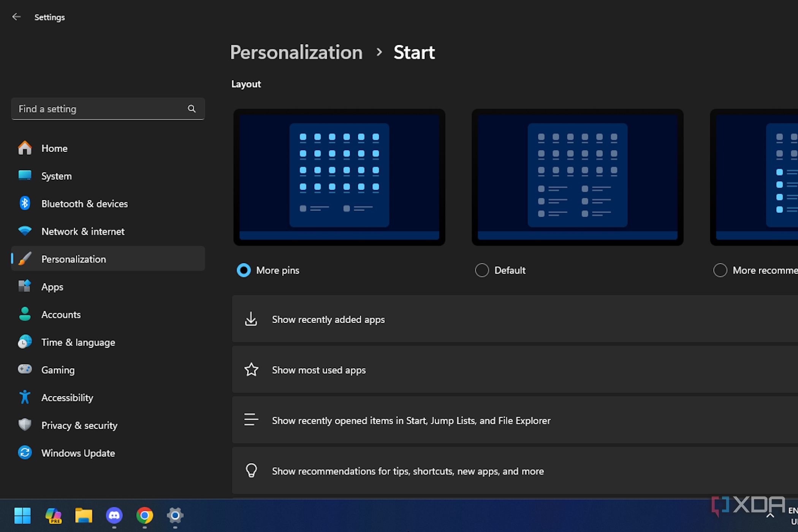798x532 pixels.
Task: Click the Bluetooth icon in sidebar
Action: pos(25,203)
